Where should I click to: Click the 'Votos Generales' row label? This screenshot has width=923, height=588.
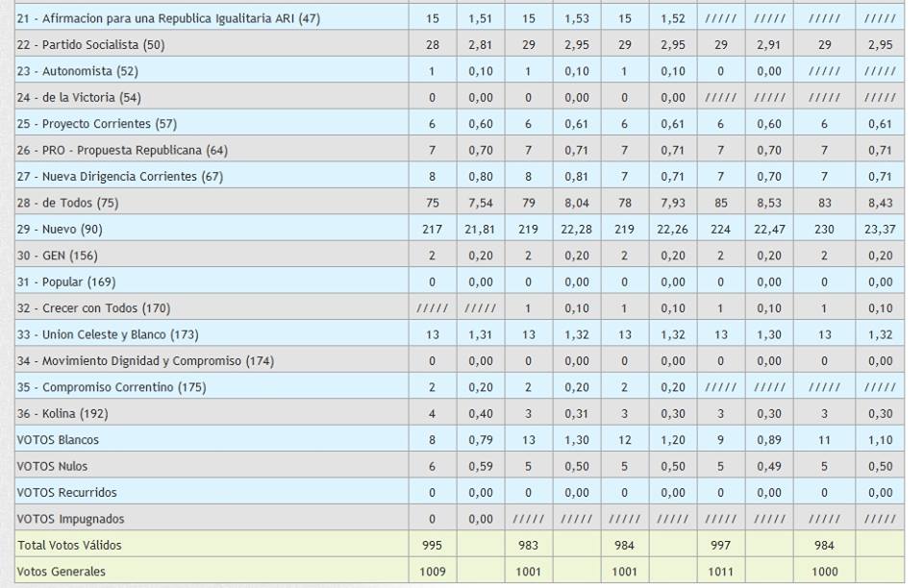pyautogui.click(x=62, y=572)
